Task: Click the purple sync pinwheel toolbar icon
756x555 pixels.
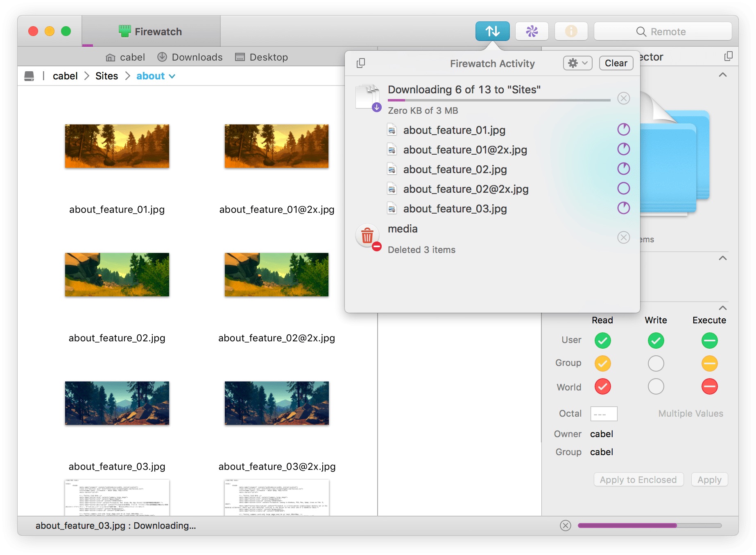Action: coord(532,31)
